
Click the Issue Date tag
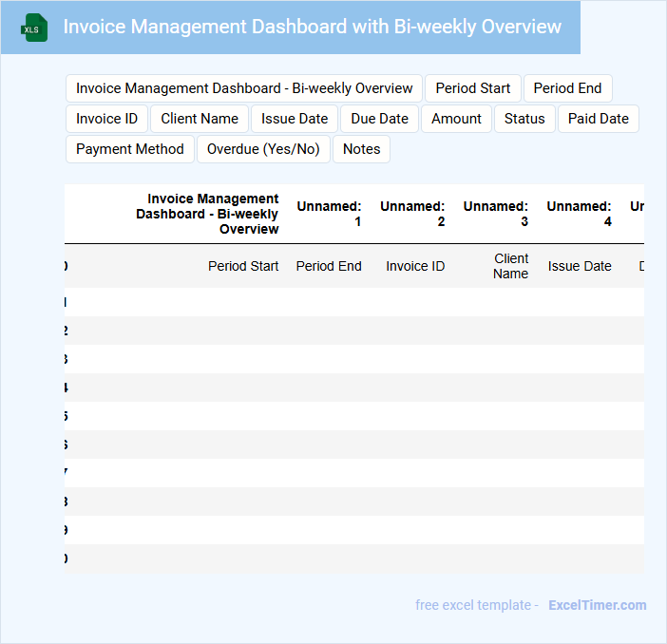pos(295,119)
